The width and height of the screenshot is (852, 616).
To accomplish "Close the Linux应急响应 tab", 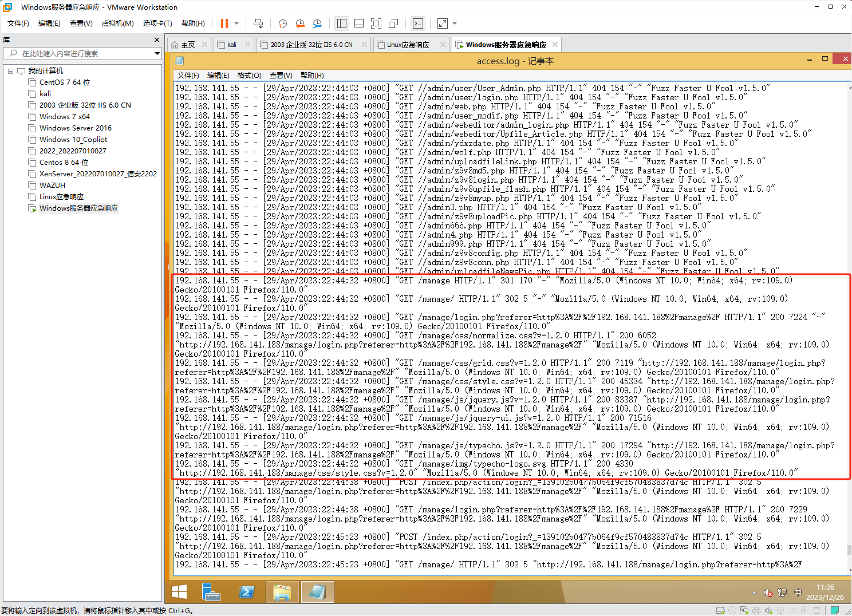I will pos(443,45).
